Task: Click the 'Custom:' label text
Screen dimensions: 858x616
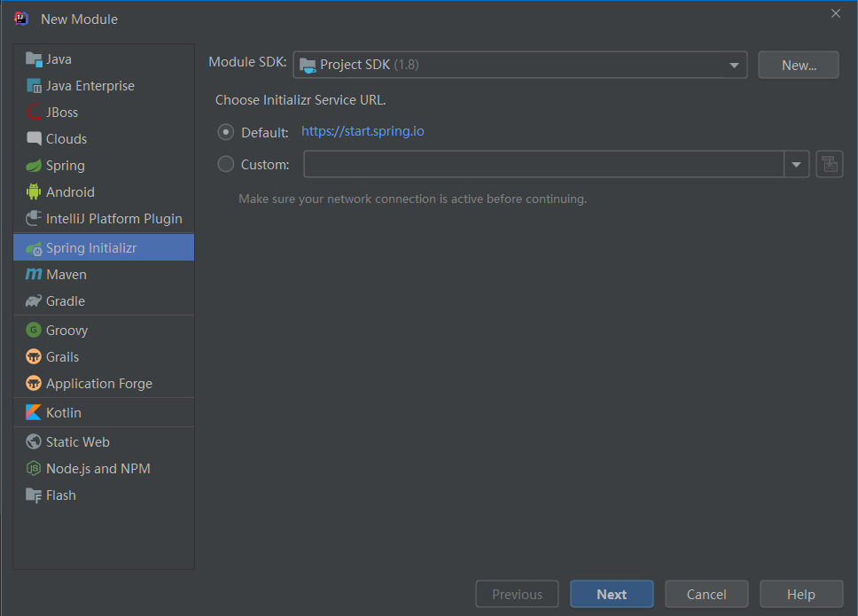Action: pyautogui.click(x=265, y=165)
